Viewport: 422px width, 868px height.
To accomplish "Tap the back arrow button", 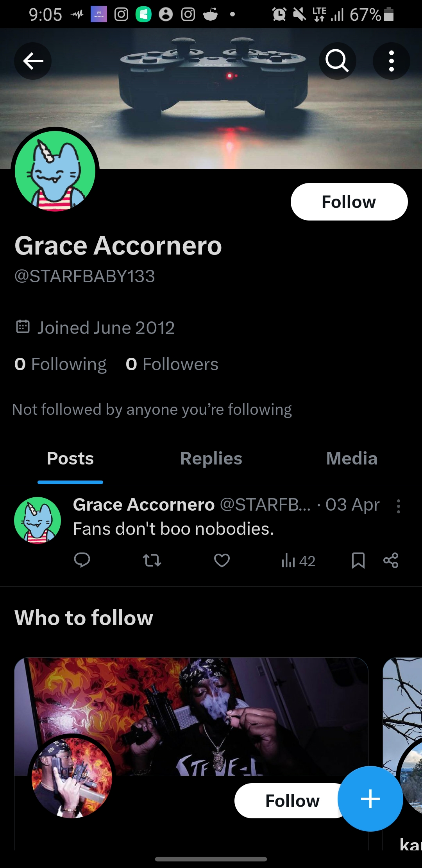I will (x=33, y=61).
